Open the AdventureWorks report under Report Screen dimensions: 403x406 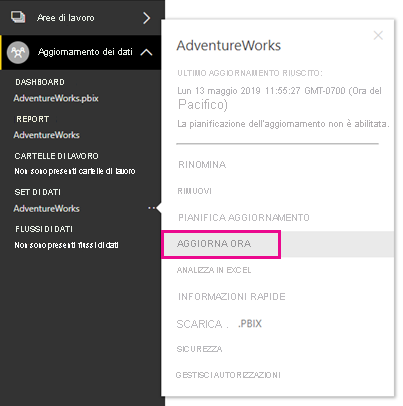(47, 135)
